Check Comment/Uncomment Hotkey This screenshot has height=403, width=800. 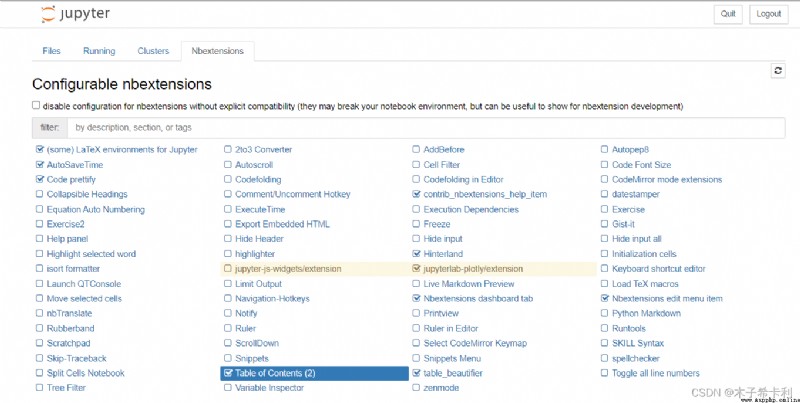coord(228,194)
